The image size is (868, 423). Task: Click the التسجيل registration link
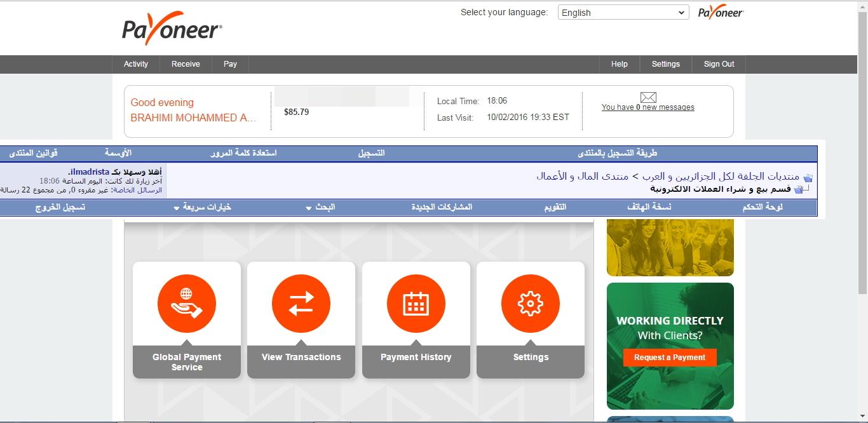(371, 153)
